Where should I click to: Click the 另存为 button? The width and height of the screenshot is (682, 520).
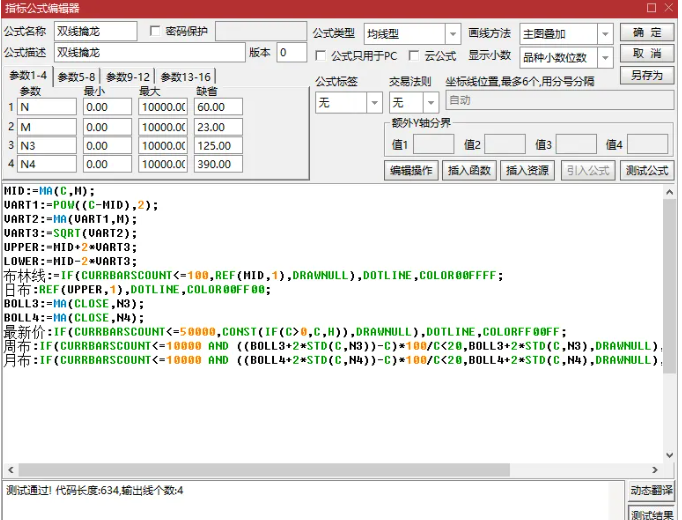(647, 76)
